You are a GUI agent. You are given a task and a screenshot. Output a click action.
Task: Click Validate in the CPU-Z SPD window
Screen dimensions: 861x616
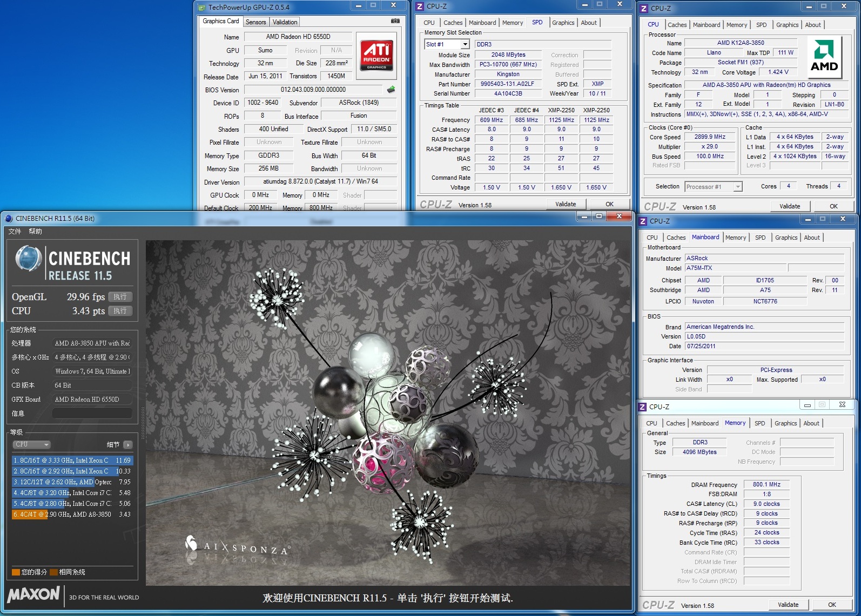click(565, 204)
